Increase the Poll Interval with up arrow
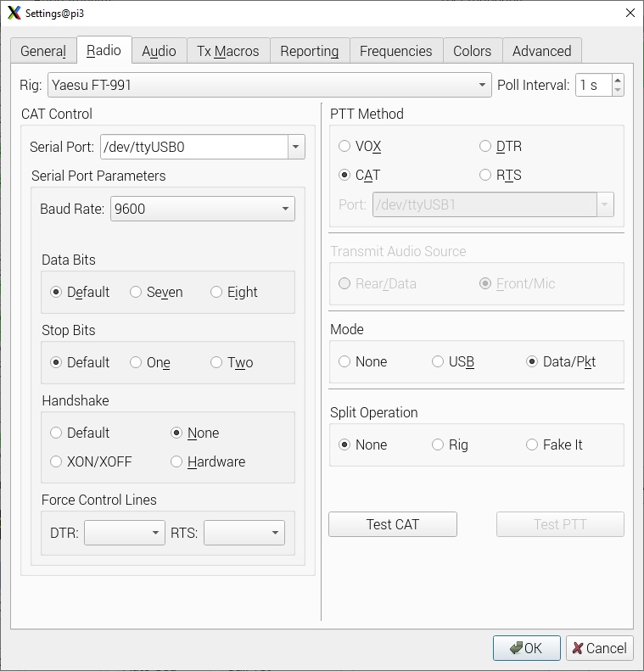The width and height of the screenshot is (644, 671). point(618,80)
